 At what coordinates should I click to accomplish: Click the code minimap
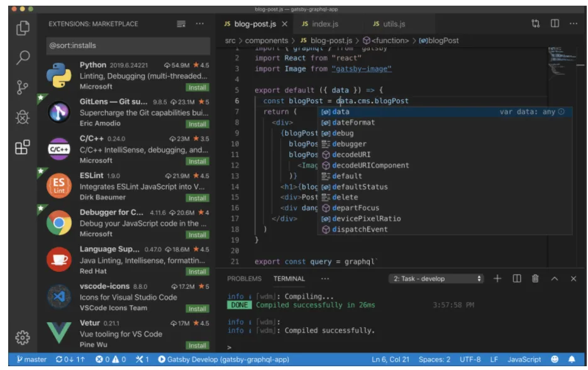click(x=562, y=62)
